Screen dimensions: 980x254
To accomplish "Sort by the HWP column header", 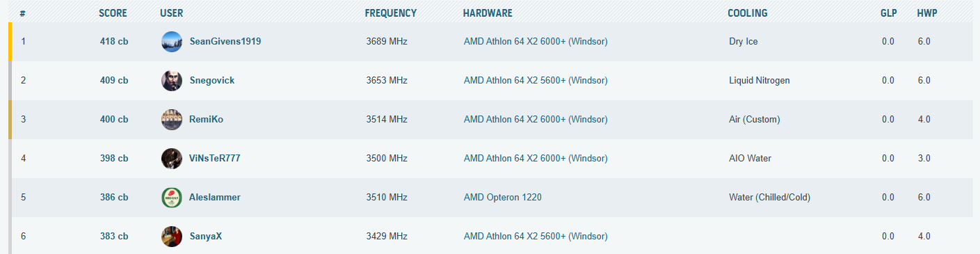I will 927,13.
